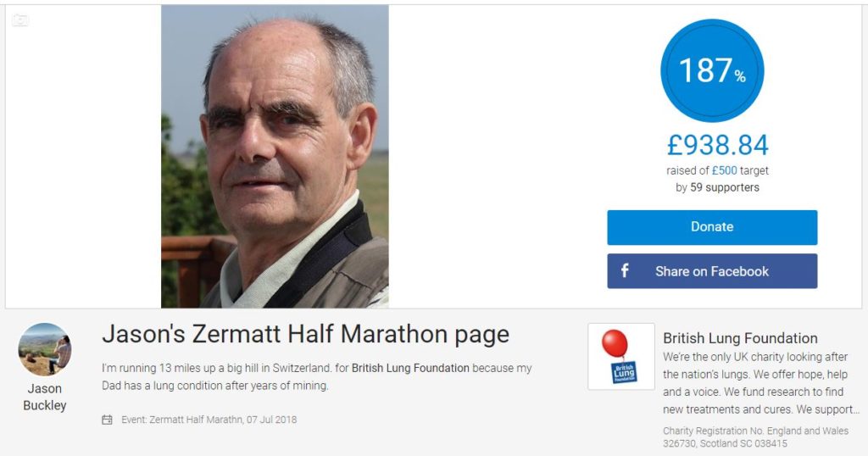Click the large cover photo of man

coord(275,157)
